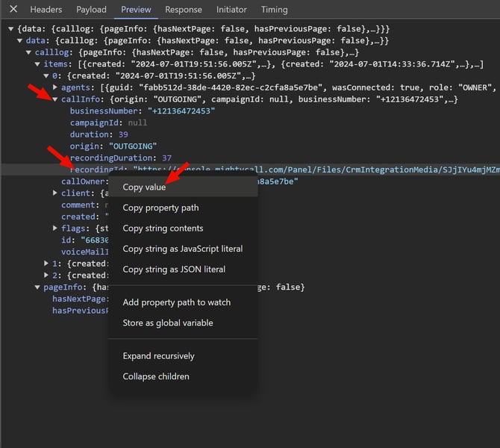Expand the flags node
500x448 pixels.
55,228
